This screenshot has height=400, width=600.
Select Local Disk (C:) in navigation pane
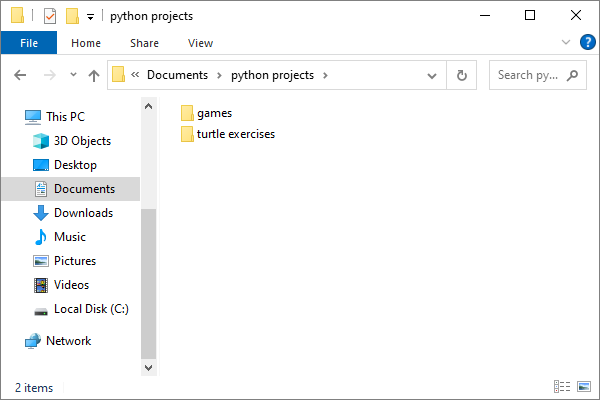coord(91,309)
